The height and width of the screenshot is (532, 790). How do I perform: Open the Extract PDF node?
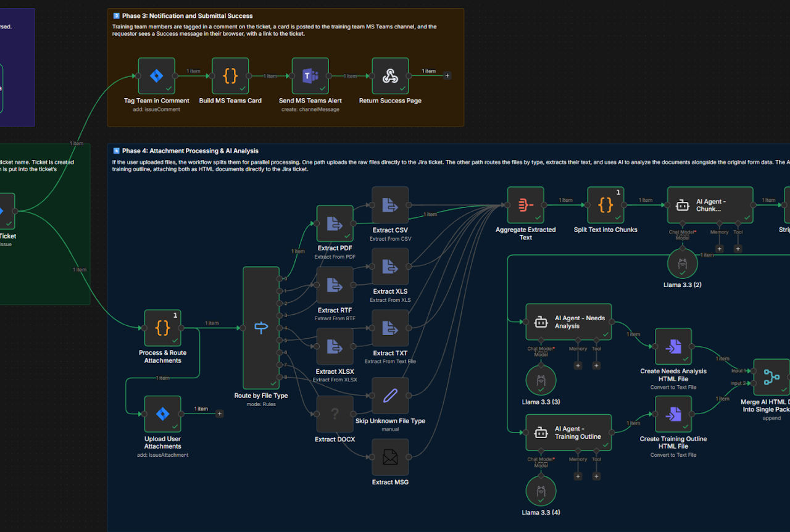tap(335, 223)
